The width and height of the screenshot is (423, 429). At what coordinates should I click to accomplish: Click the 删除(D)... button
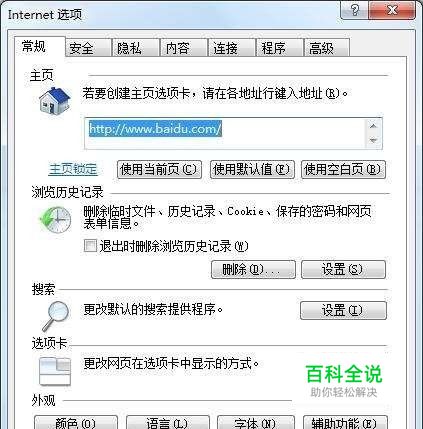(253, 269)
